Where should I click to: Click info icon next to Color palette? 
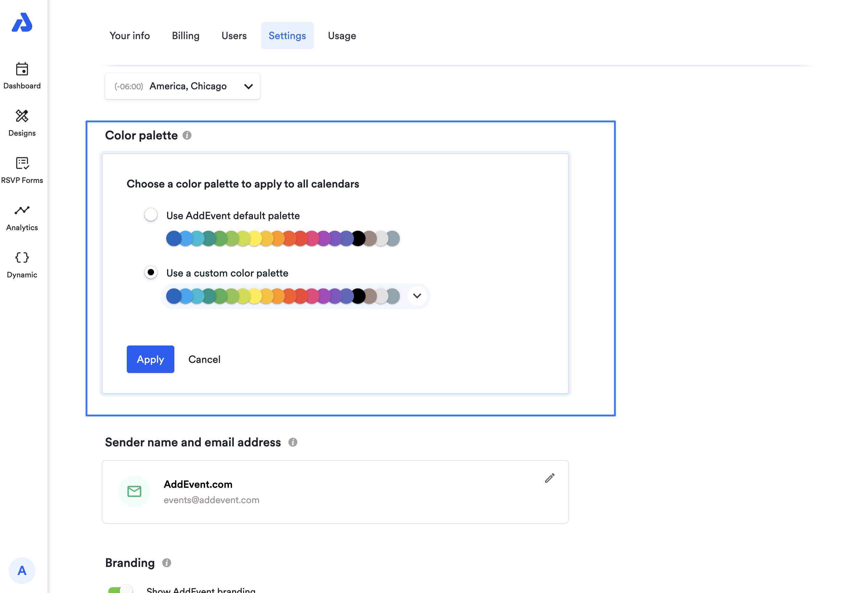pyautogui.click(x=187, y=135)
